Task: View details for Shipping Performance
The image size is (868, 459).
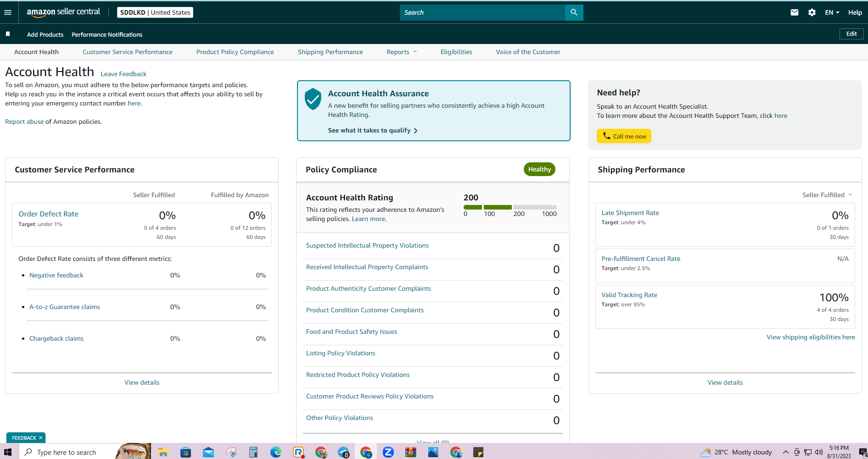Action: click(x=725, y=382)
